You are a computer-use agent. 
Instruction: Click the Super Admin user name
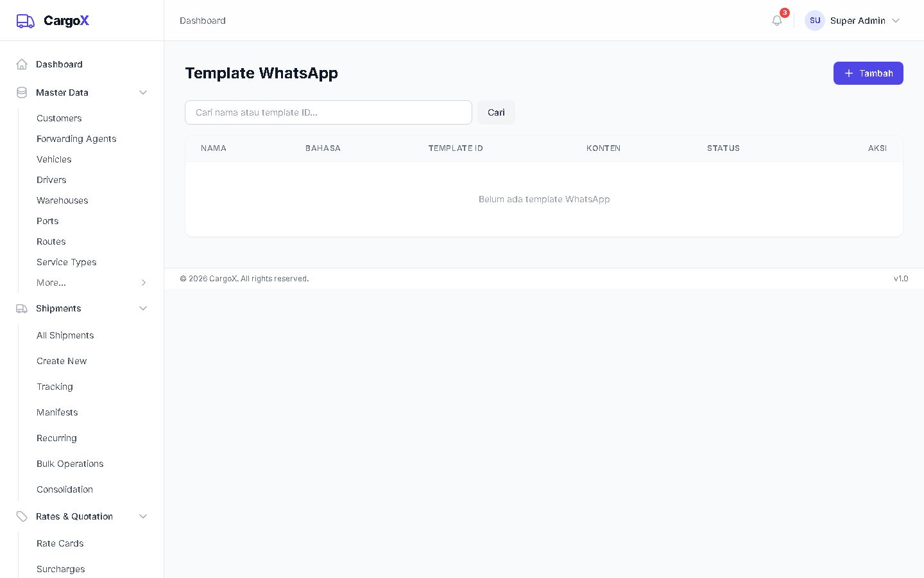858,21
